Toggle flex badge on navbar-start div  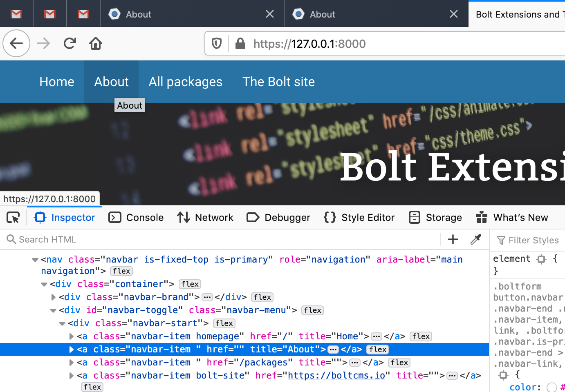(x=224, y=323)
